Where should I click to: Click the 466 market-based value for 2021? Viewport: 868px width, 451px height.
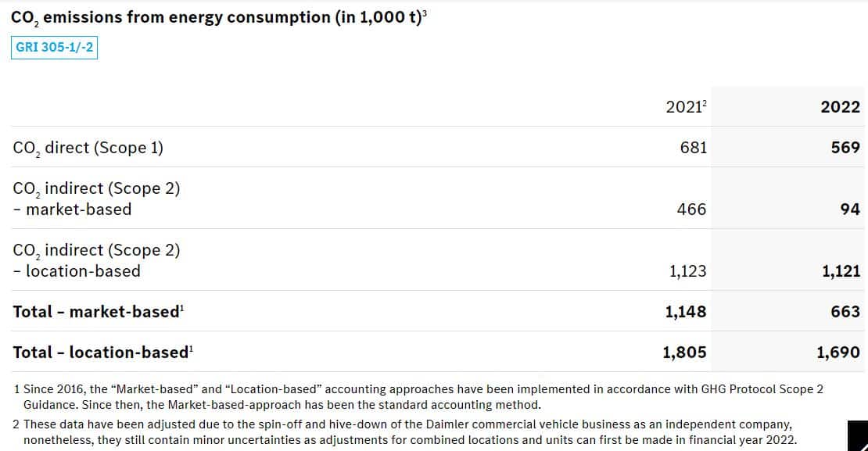point(691,209)
